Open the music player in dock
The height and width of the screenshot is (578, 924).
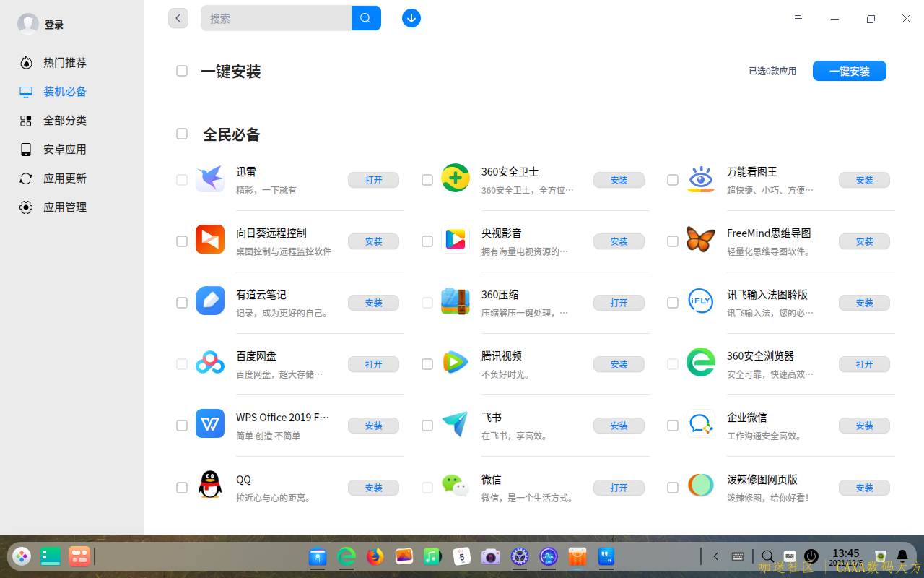tap(432, 556)
